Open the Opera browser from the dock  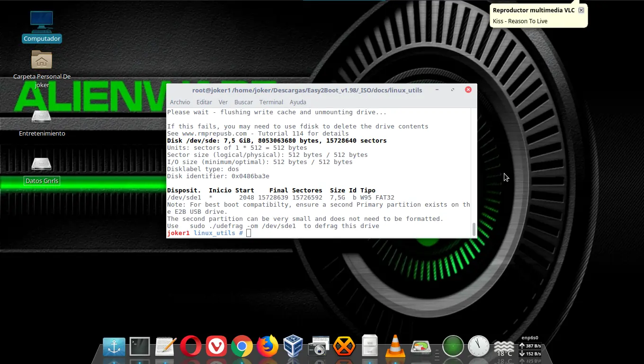click(x=191, y=346)
